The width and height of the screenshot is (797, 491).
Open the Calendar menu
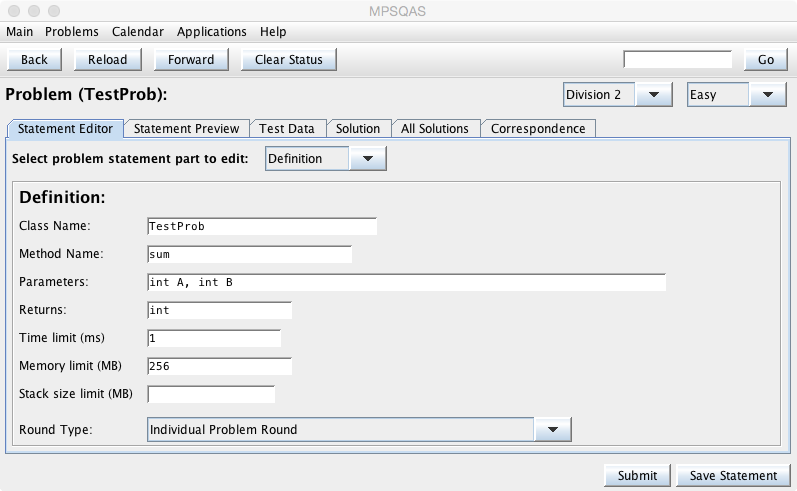click(138, 32)
